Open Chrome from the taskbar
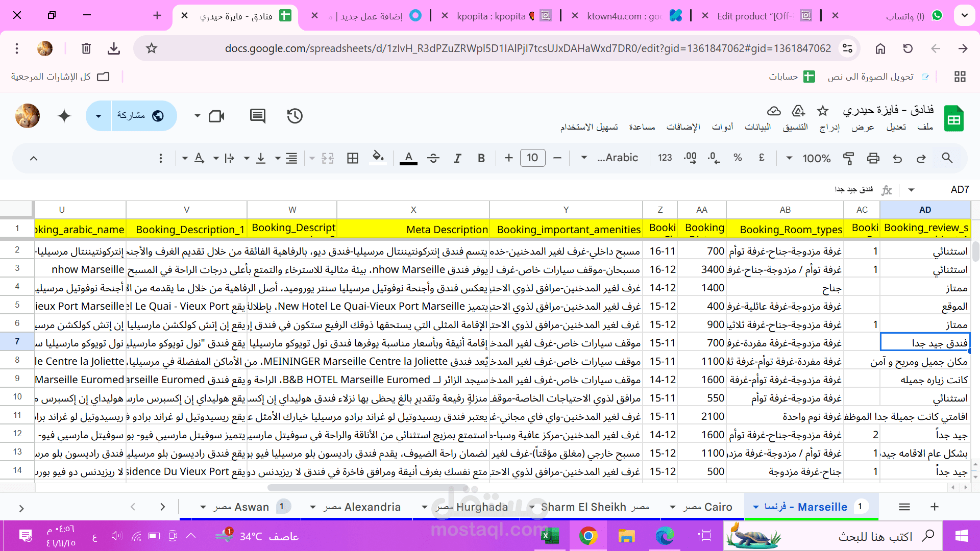This screenshot has height=551, width=980. 588,536
